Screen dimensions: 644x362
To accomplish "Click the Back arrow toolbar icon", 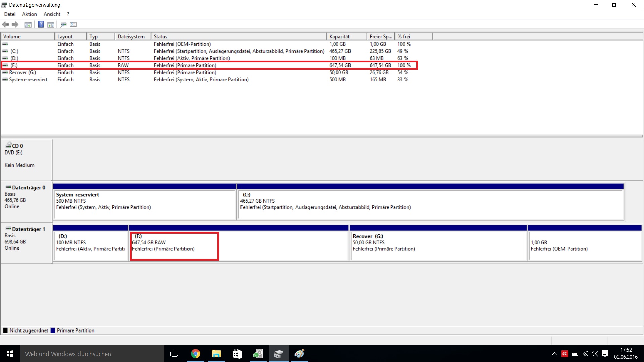I will click(x=5, y=24).
